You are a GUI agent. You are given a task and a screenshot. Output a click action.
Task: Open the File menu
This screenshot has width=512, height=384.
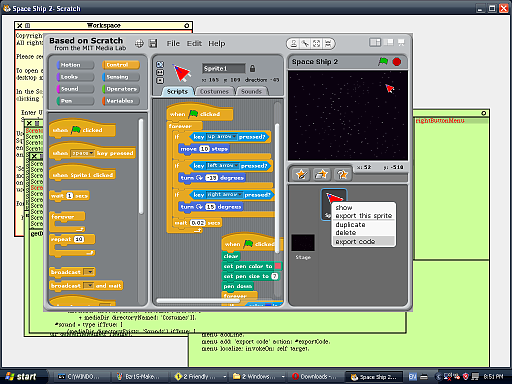(173, 44)
